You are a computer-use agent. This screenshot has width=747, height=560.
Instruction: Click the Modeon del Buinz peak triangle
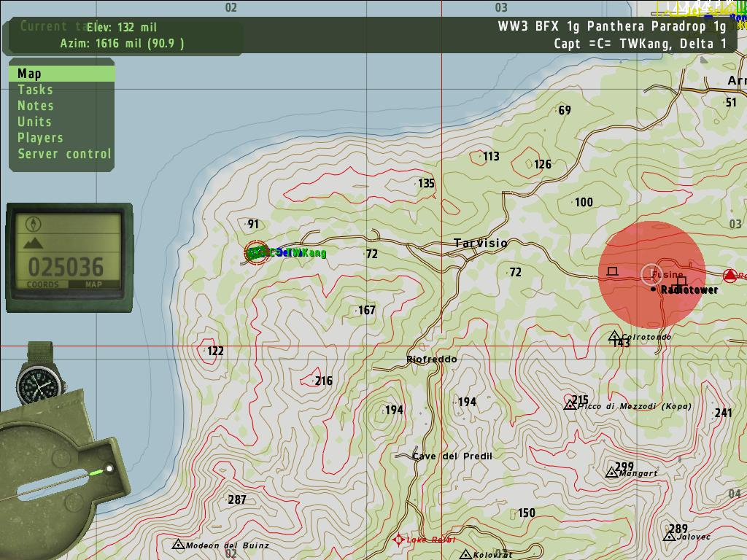(x=177, y=545)
